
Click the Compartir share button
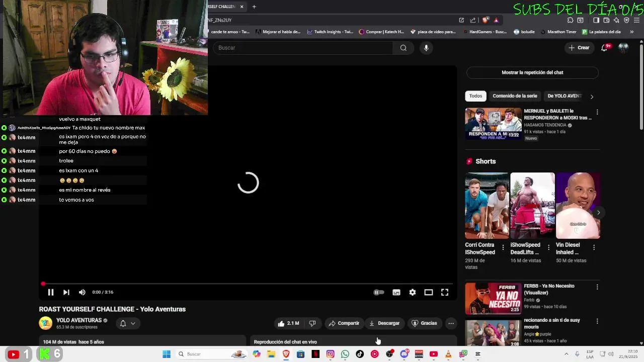coord(344,323)
